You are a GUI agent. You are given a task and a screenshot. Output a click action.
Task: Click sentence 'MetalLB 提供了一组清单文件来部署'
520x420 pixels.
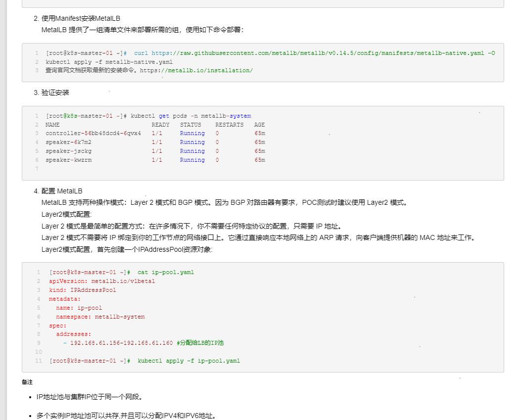click(142, 30)
